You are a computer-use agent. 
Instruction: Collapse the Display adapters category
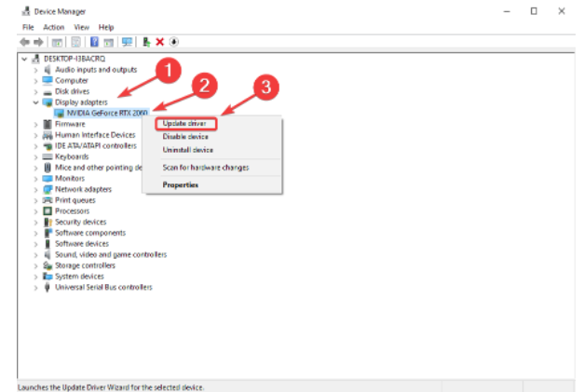click(x=36, y=101)
